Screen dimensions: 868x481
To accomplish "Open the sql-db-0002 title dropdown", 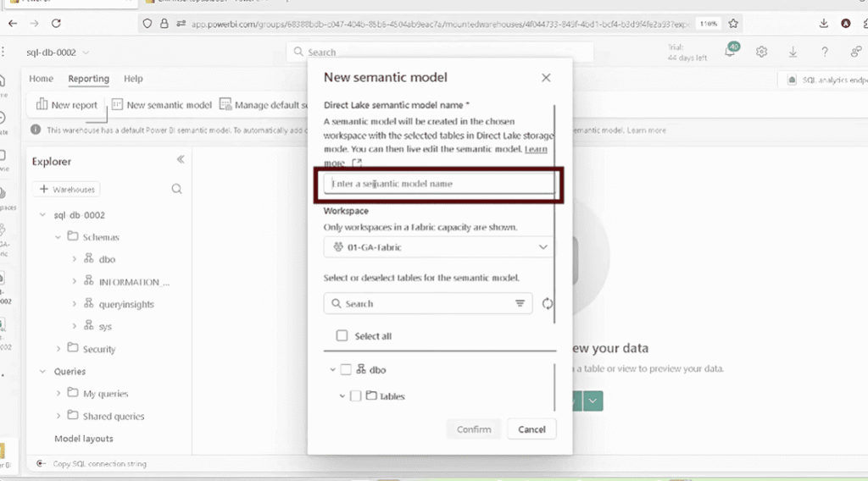I will point(86,53).
